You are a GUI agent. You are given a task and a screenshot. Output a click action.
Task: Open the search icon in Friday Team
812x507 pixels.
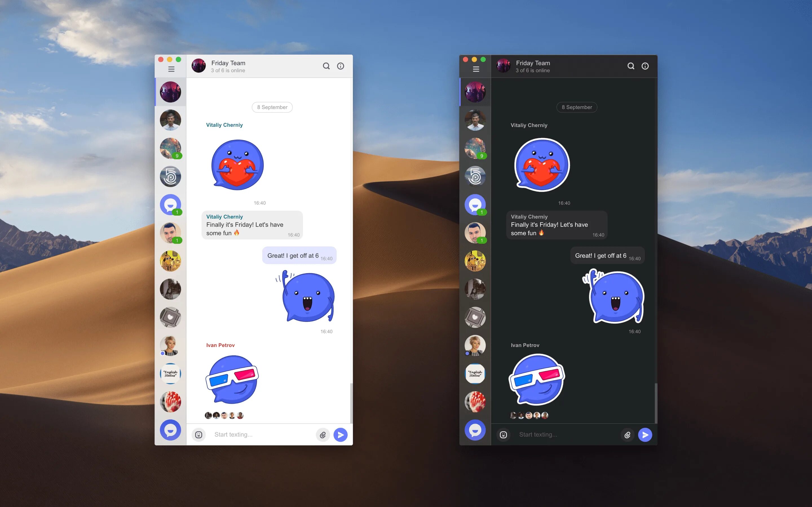tap(326, 65)
